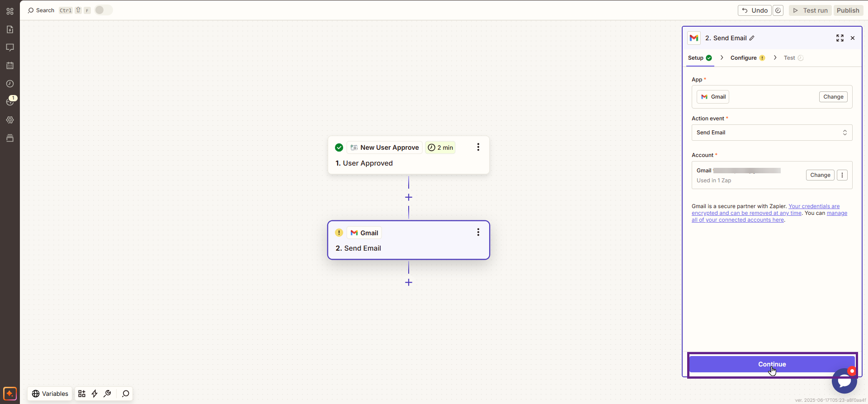This screenshot has width=868, height=404.
Task: Toggle the switch next to Search
Action: [103, 10]
